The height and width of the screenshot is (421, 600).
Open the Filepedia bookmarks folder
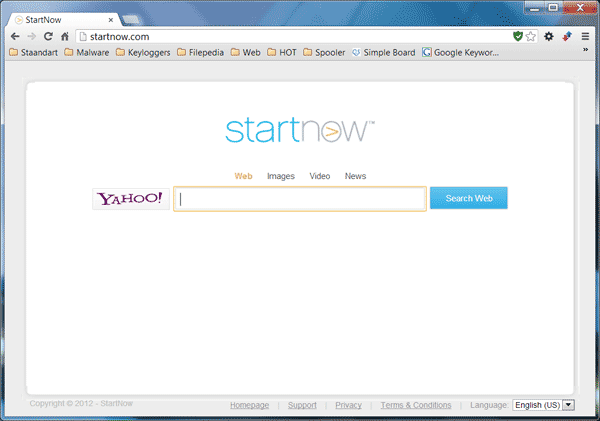[201, 52]
